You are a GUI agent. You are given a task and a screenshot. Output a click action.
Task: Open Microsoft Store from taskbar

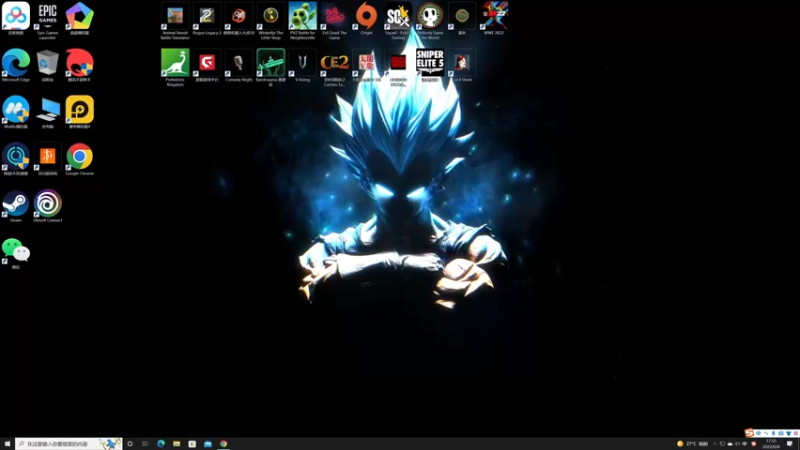click(x=192, y=444)
